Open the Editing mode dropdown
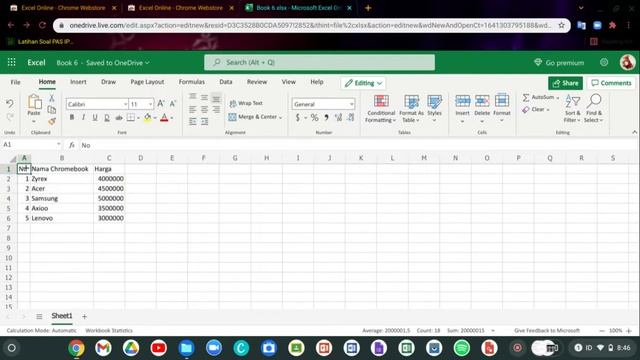The width and height of the screenshot is (640, 360). click(364, 83)
